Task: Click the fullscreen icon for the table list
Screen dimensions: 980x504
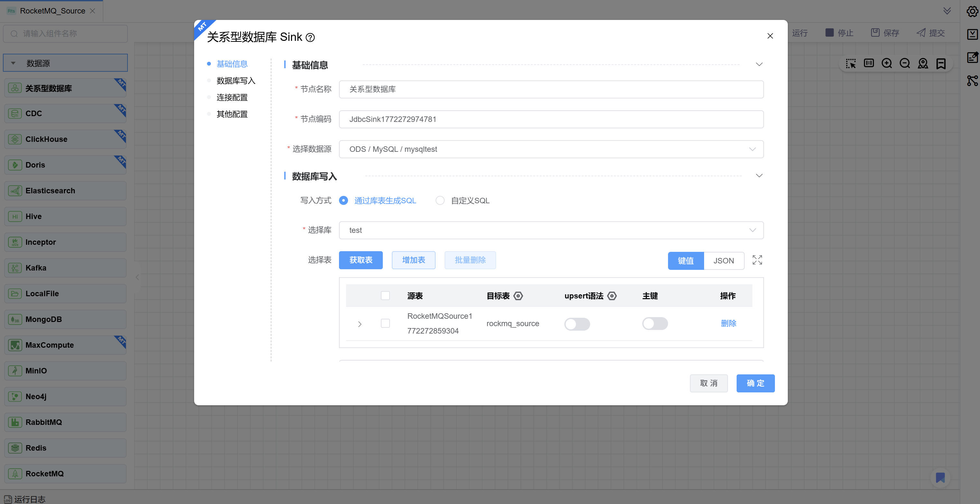Action: coord(757,260)
